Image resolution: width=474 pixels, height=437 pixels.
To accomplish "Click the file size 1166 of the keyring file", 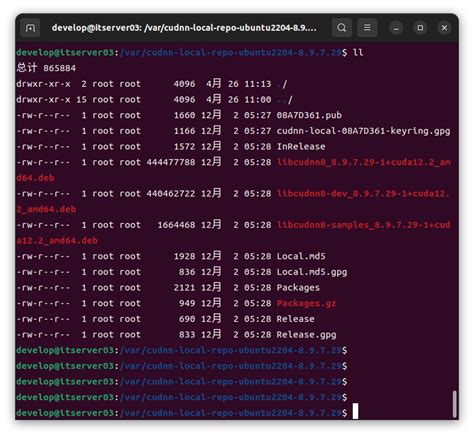I will (x=184, y=131).
